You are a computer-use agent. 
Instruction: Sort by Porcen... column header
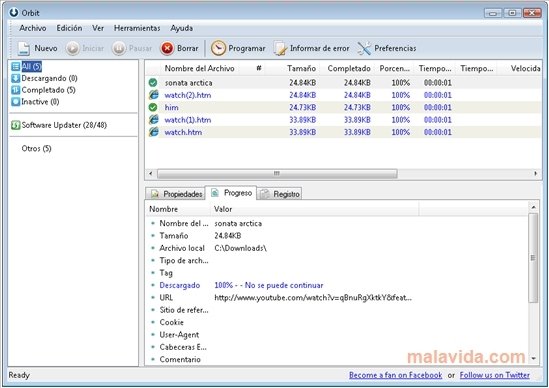(395, 68)
